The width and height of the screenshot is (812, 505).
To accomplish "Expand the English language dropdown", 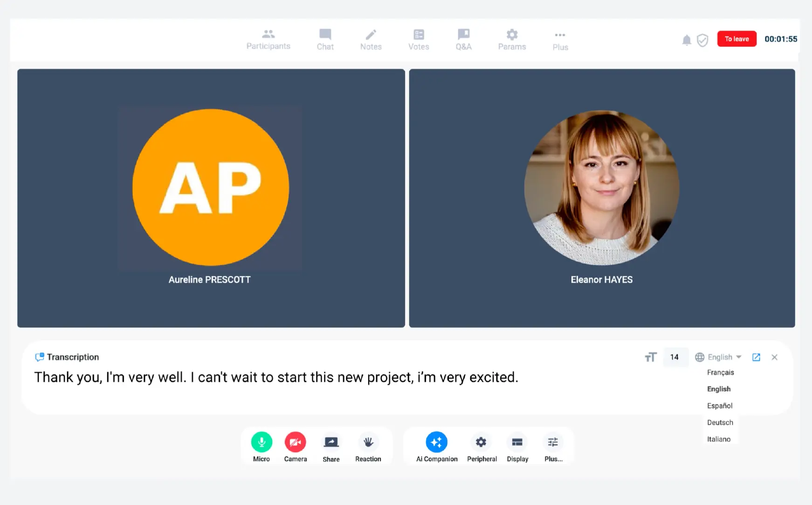I will coord(718,357).
